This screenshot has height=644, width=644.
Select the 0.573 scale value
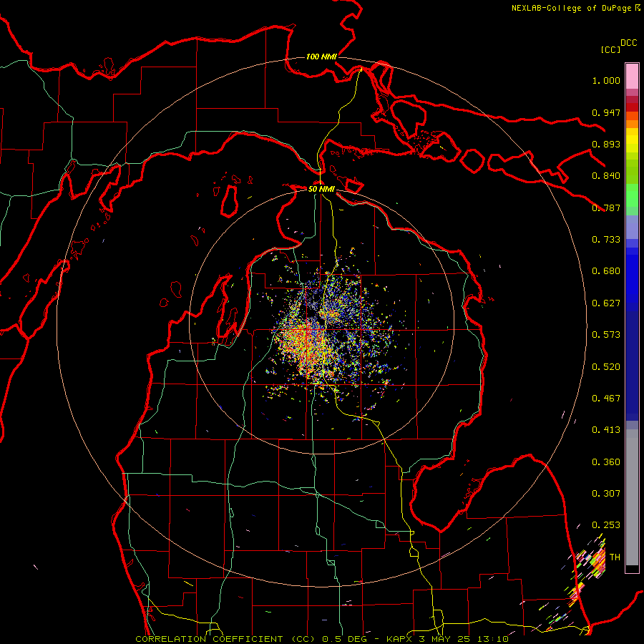point(606,335)
